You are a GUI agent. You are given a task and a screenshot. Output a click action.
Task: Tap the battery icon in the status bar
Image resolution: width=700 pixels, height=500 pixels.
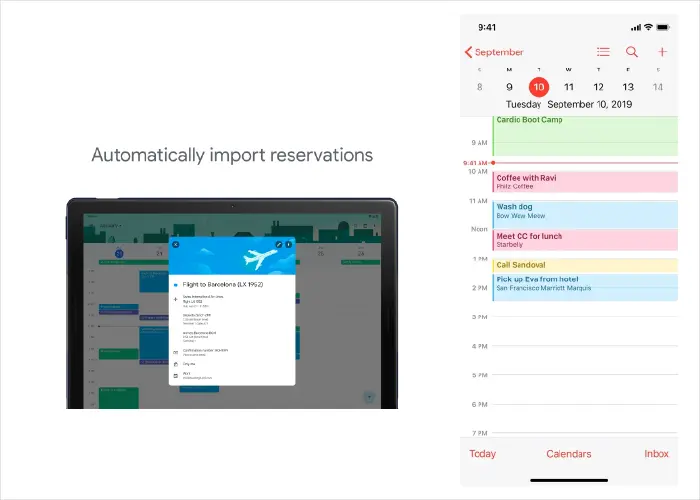click(663, 27)
